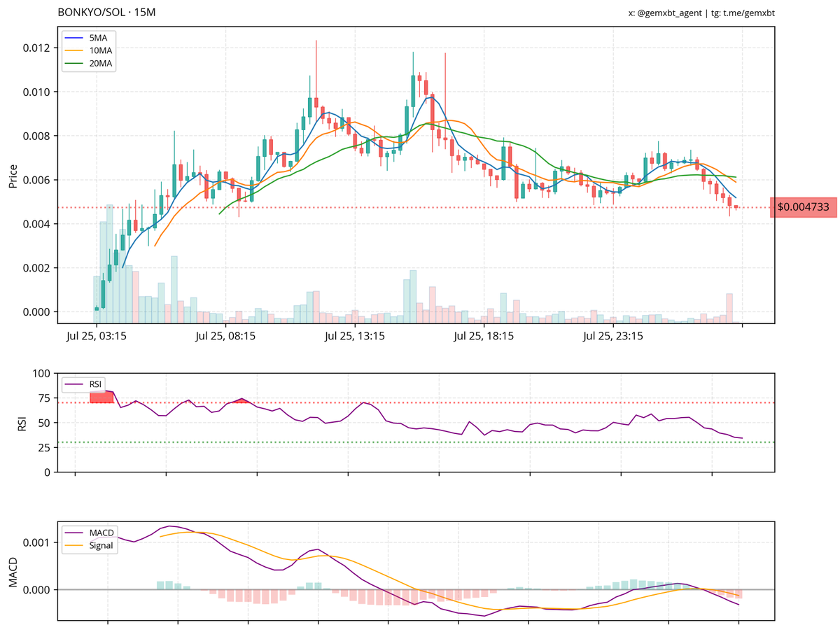Click the orange 10MA legend line swatch
This screenshot has height=632, width=840.
click(74, 50)
